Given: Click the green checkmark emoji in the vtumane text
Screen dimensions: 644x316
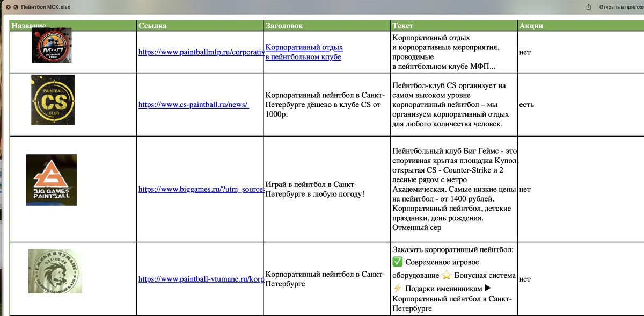Looking at the screenshot, I should coord(397,262).
